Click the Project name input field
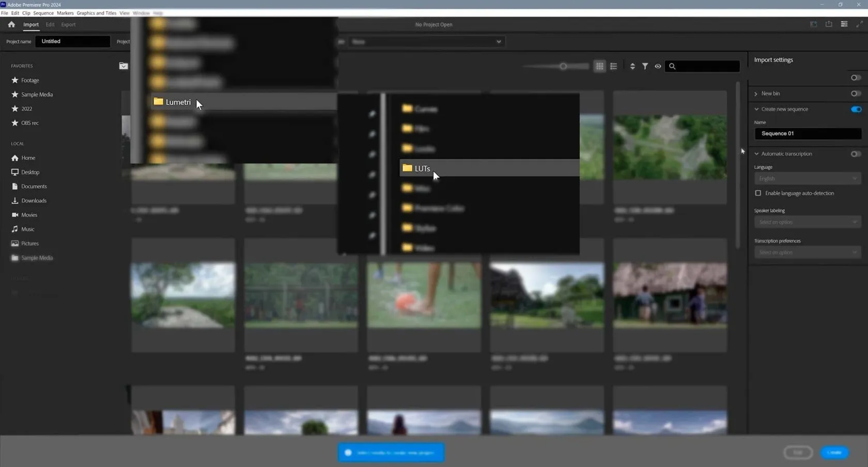Viewport: 868px width, 467px height. [x=72, y=41]
